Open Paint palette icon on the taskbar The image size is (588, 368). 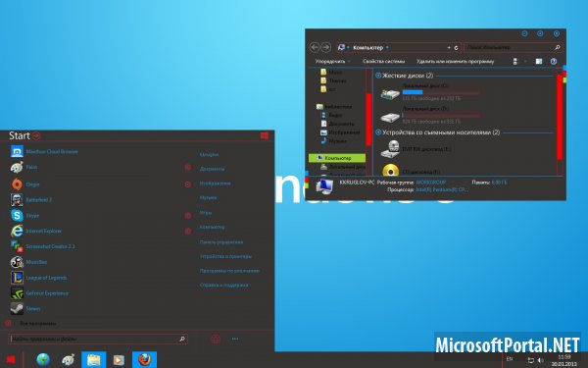click(68, 360)
